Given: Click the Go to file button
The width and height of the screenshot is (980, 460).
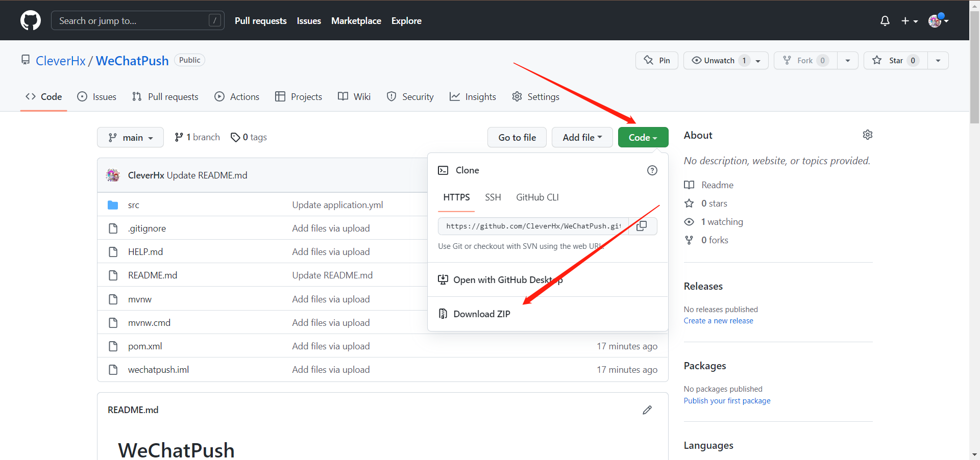Looking at the screenshot, I should point(517,137).
